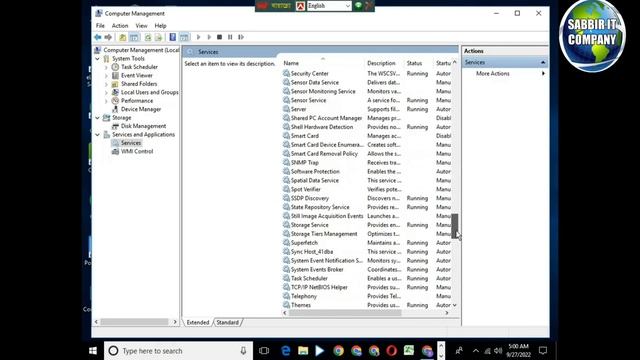Open the More Actions submenu
The image size is (640, 360).
pyautogui.click(x=510, y=73)
